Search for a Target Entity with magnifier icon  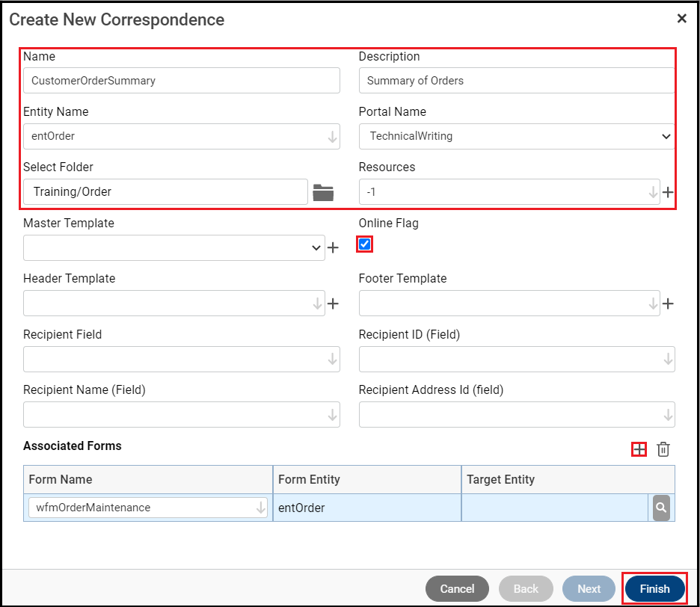pos(661,508)
